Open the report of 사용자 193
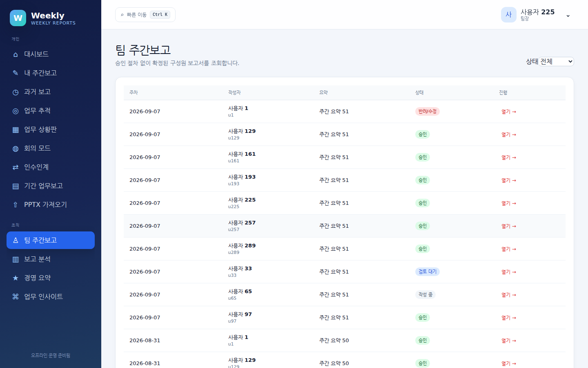Image resolution: width=588 pixels, height=368 pixels. [x=509, y=180]
